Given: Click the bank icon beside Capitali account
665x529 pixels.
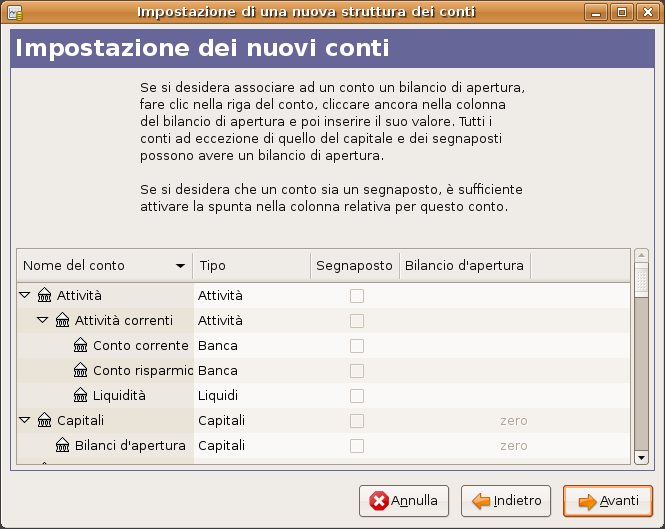Looking at the screenshot, I should click(x=45, y=420).
